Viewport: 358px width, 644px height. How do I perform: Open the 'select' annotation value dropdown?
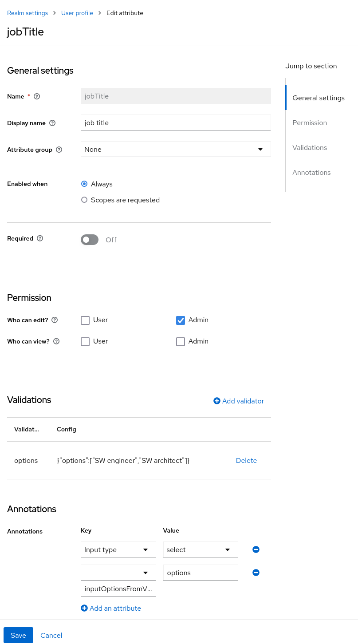pos(200,549)
